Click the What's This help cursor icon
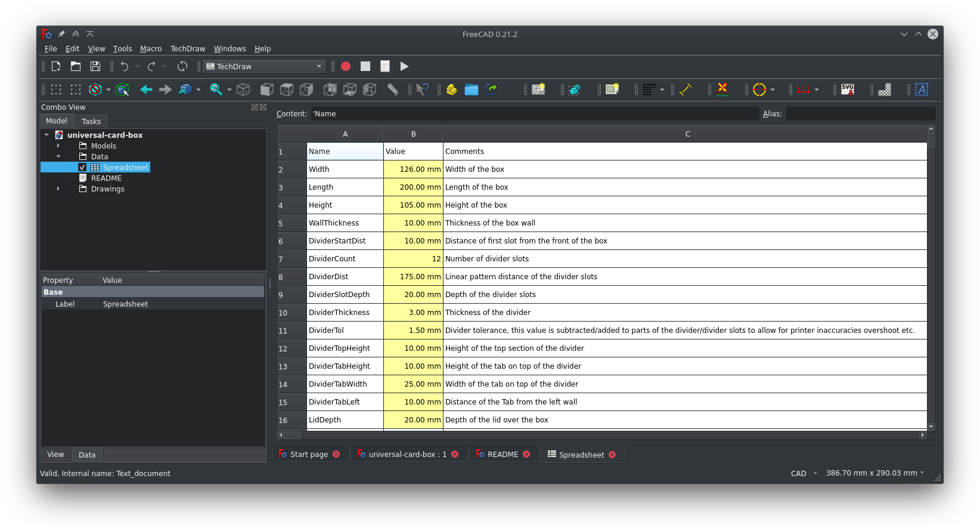Screen dimensions: 980x531 (423, 89)
